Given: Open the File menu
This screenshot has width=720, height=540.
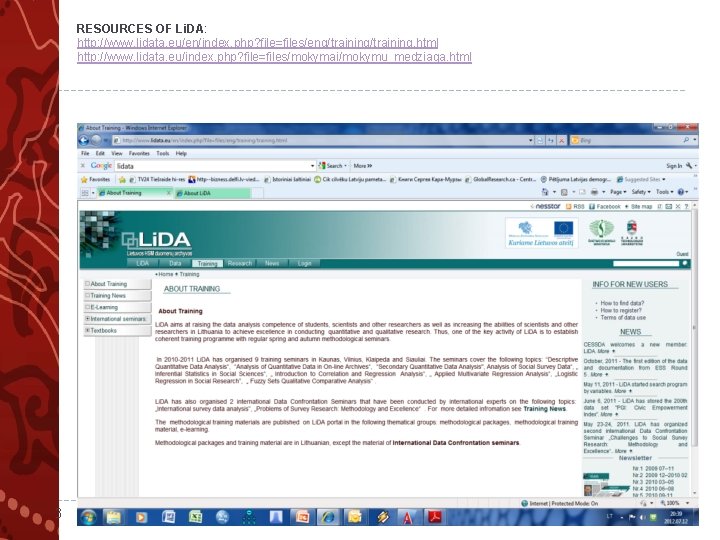Looking at the screenshot, I should [85, 153].
